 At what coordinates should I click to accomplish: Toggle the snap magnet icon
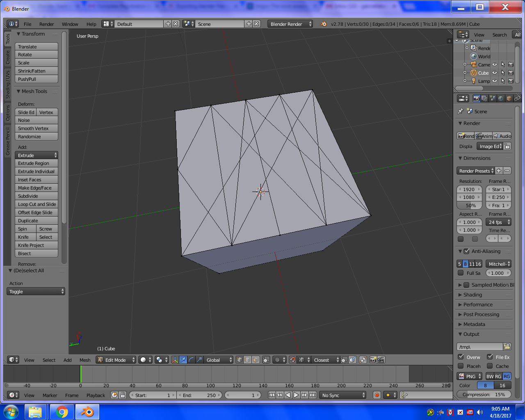point(292,360)
